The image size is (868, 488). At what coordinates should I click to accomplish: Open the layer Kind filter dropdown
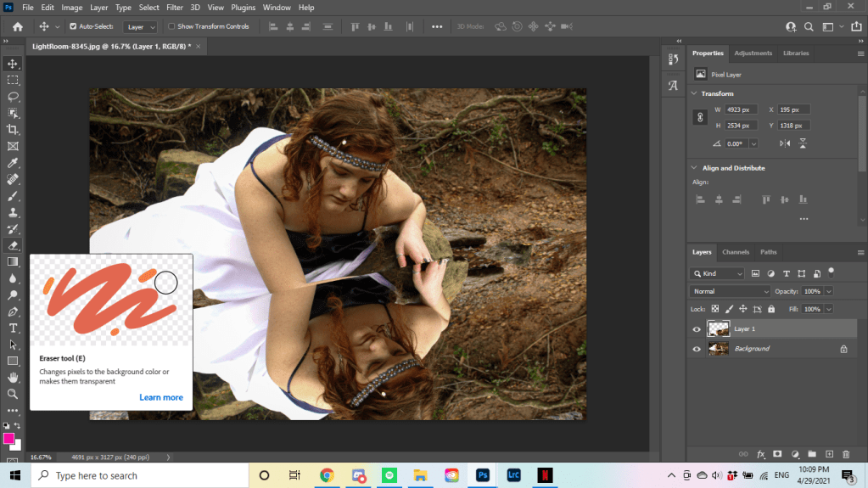[x=718, y=273]
